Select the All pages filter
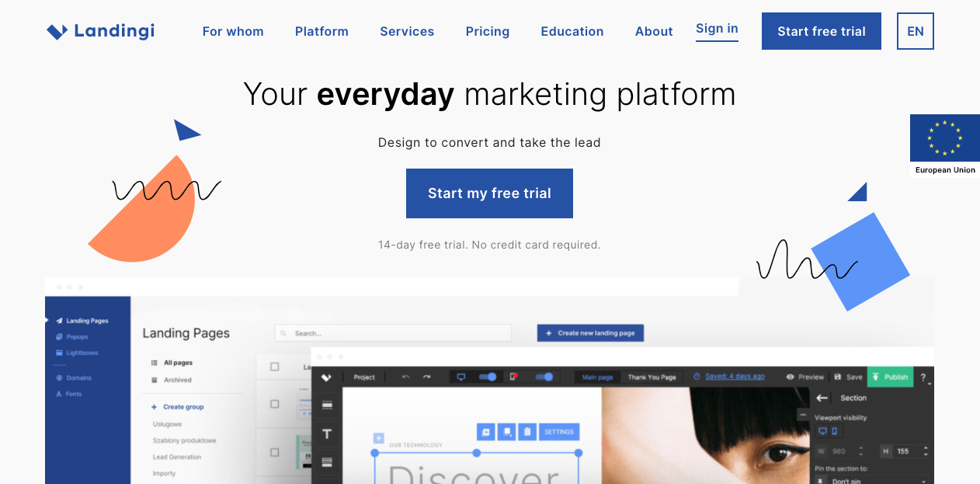This screenshot has height=484, width=980. (172, 363)
